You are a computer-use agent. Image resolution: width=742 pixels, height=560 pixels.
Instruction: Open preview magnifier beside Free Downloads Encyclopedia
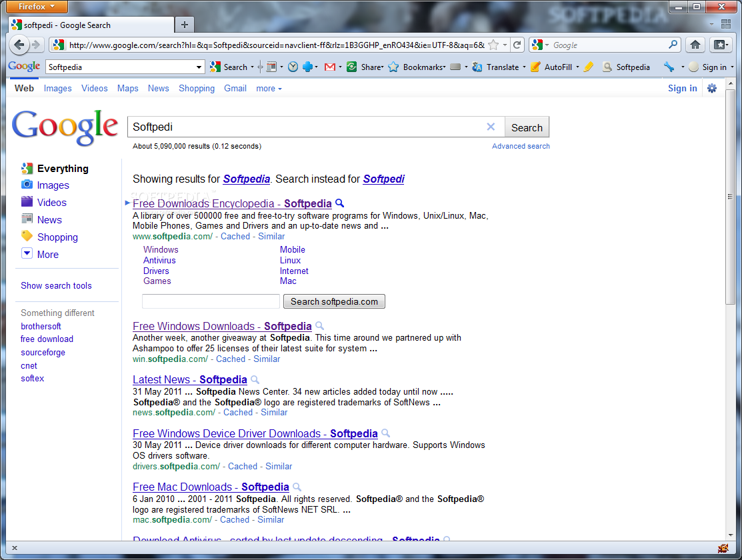(339, 203)
